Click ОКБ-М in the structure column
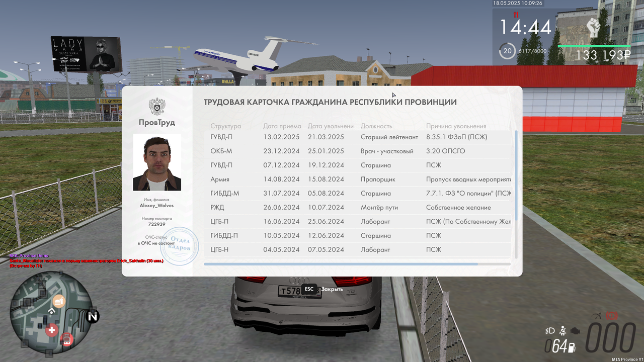 [221, 151]
